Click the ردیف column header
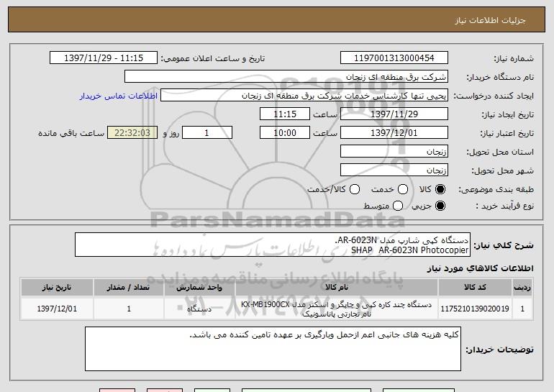The image size is (554, 392). [x=522, y=288]
